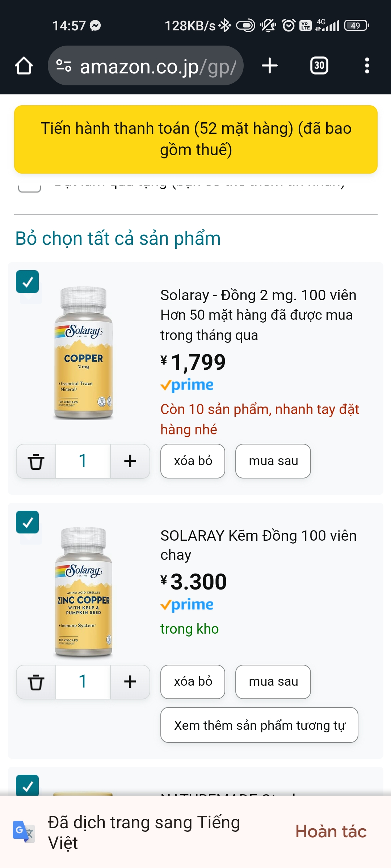Tap trash icon for Solaray Copper item
Viewport: 391px width, 868px height.
click(x=36, y=461)
